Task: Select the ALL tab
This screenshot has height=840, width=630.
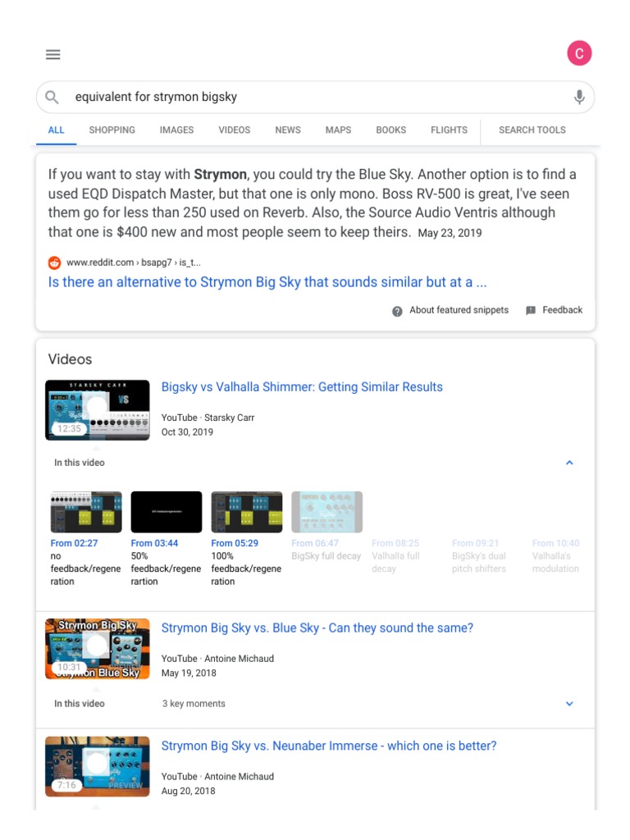Action: pos(57,130)
